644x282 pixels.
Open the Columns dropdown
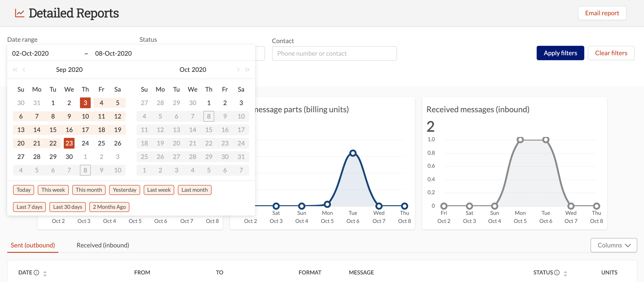[613, 245]
